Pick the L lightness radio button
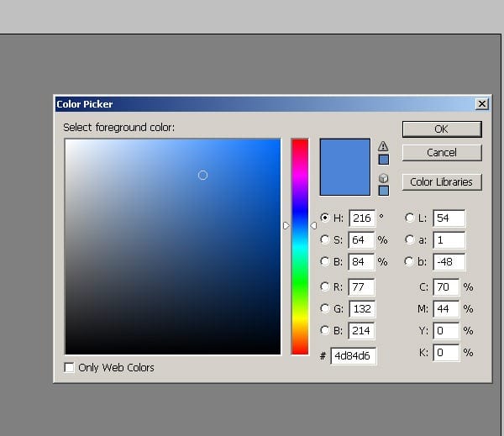The width and height of the screenshot is (504, 436). coord(409,218)
